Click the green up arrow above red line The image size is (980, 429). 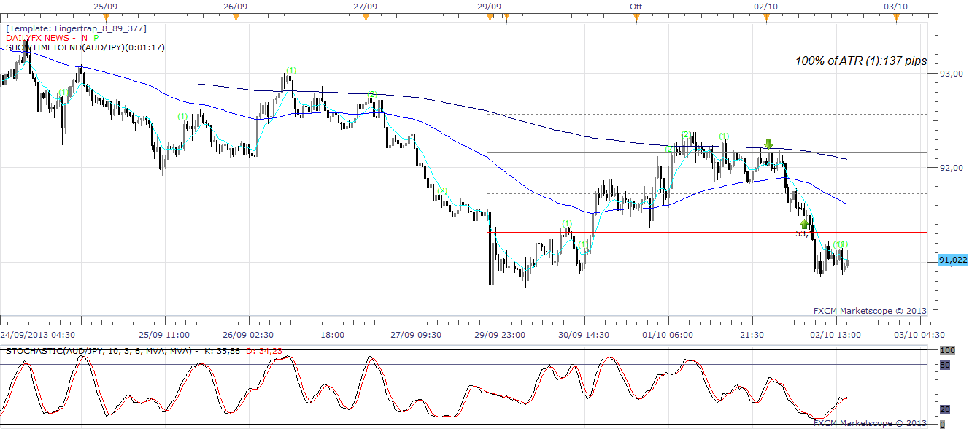(x=804, y=224)
